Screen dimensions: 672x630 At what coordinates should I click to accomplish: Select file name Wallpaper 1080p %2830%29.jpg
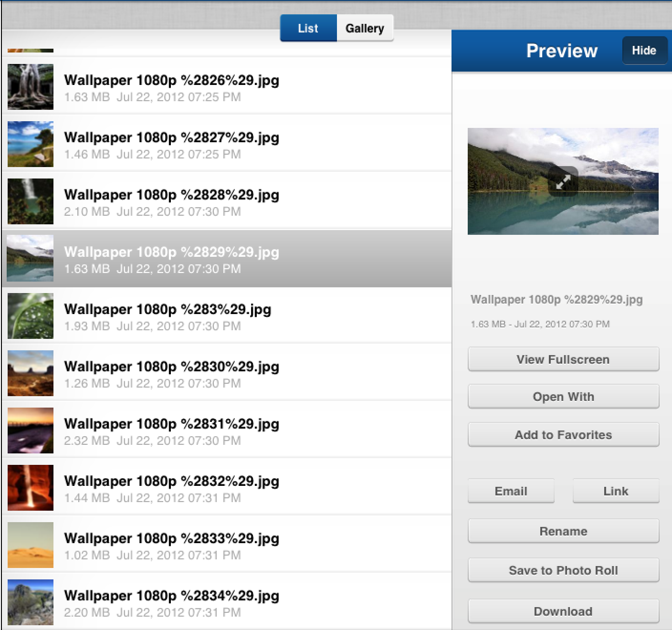[172, 367]
